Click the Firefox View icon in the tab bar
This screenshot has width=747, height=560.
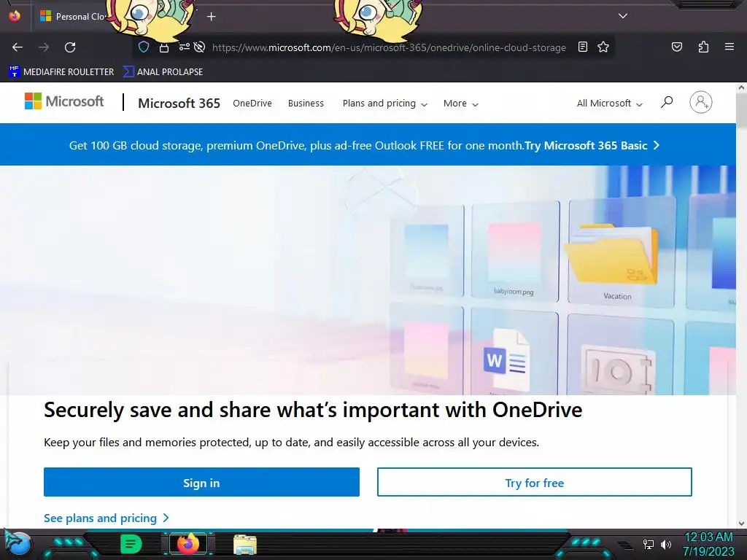pyautogui.click(x=15, y=16)
